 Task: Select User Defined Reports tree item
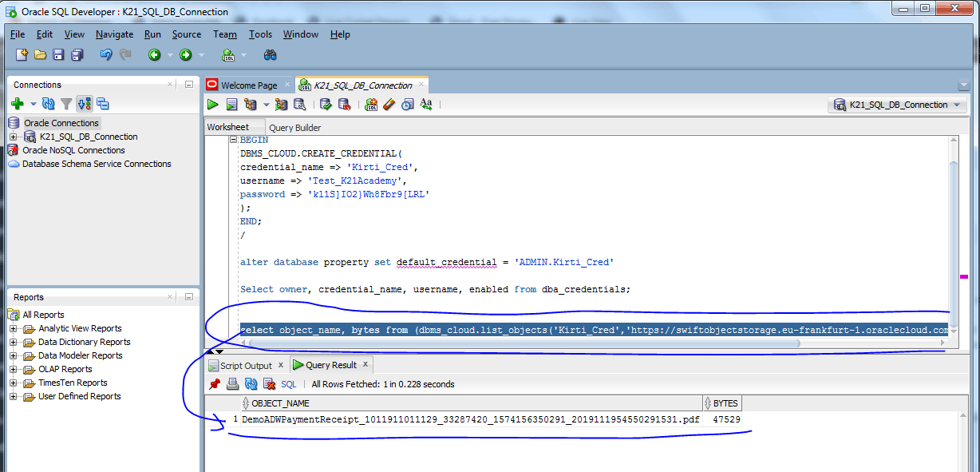pyautogui.click(x=79, y=396)
